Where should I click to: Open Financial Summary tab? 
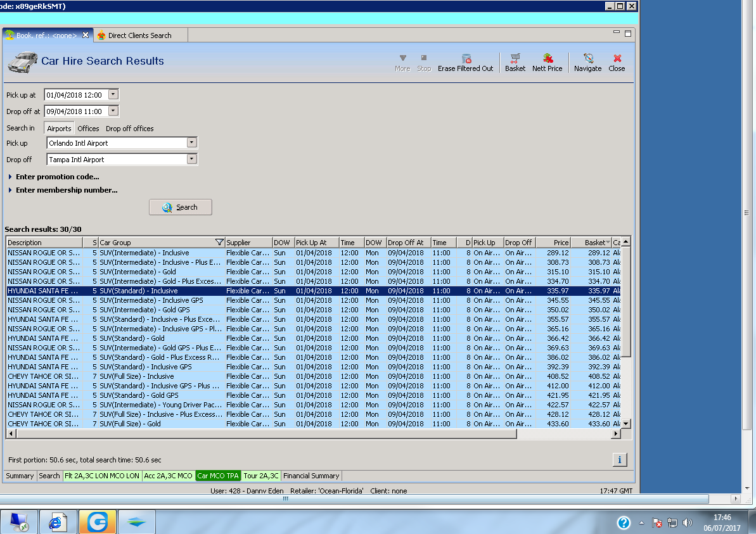[311, 476]
